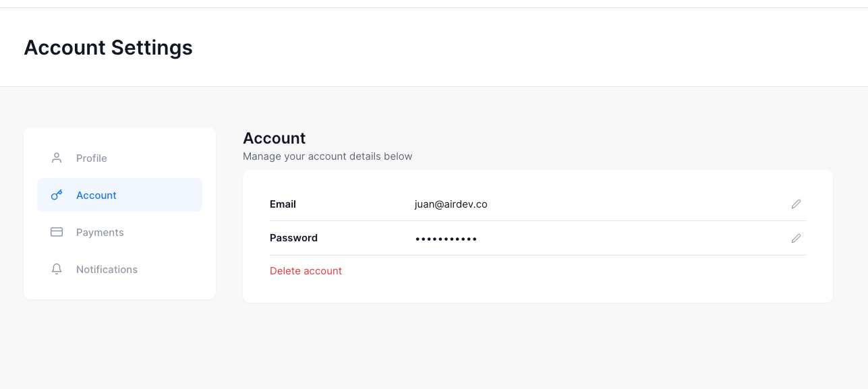868x389 pixels.
Task: Click the Account section heading above the card
Action: coord(274,138)
